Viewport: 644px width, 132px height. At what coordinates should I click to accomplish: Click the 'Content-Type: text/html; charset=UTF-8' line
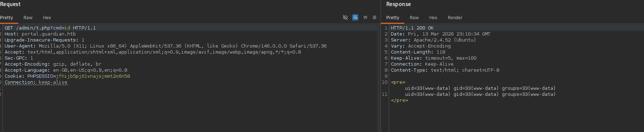pos(445,70)
